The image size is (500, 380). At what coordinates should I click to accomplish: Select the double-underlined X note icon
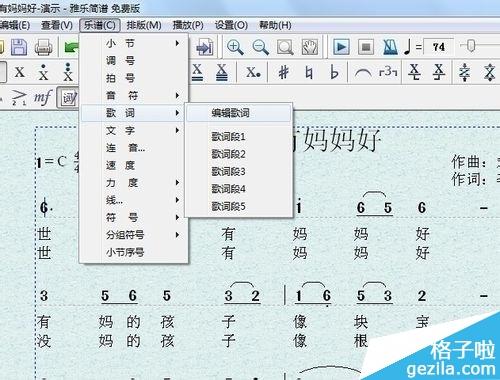197,72
